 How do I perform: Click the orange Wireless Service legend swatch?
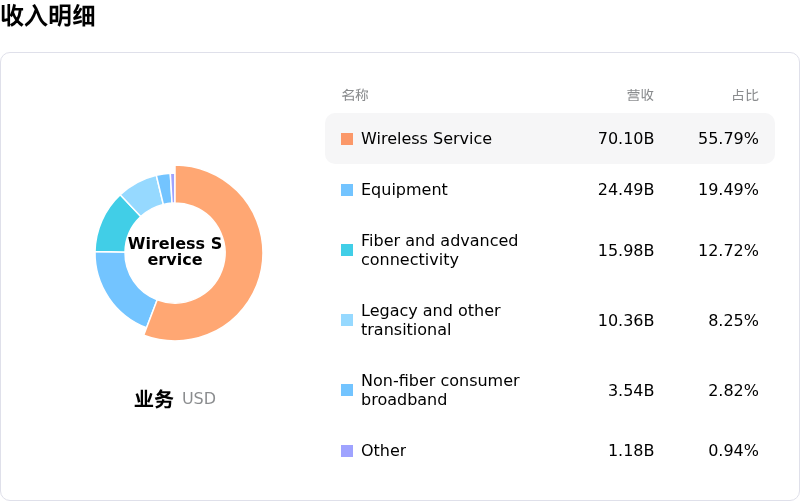(347, 139)
